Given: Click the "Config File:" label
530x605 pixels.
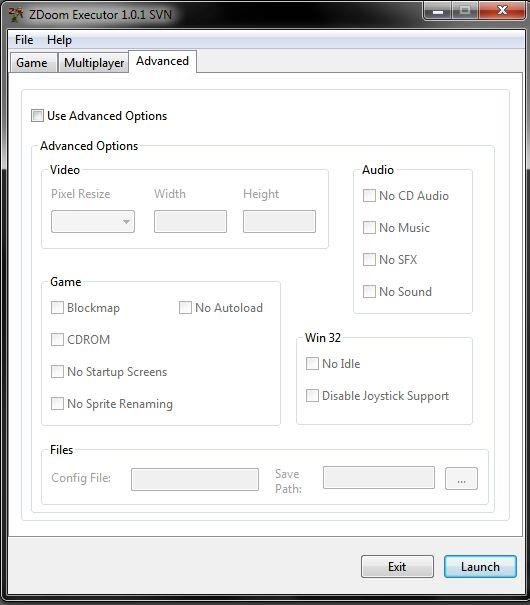Looking at the screenshot, I should 81,478.
